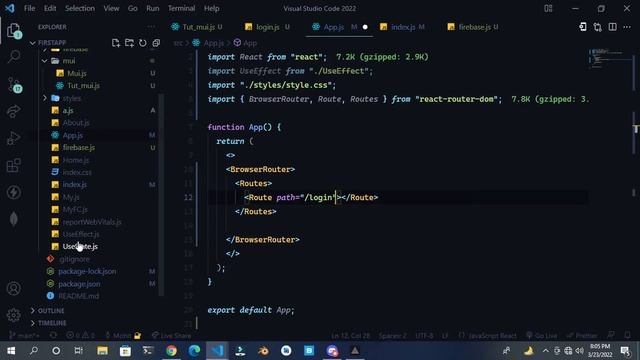Open the Share (live share) activity bar icon
Viewport: 640px width, 360px height.
(13, 111)
